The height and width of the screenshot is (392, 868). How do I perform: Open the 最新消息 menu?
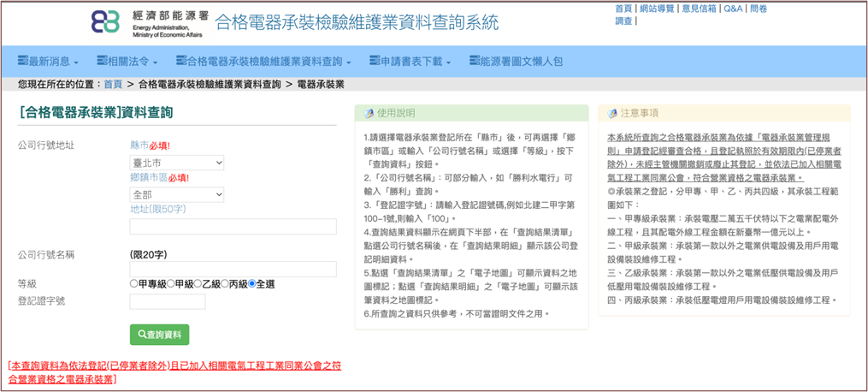[48, 62]
